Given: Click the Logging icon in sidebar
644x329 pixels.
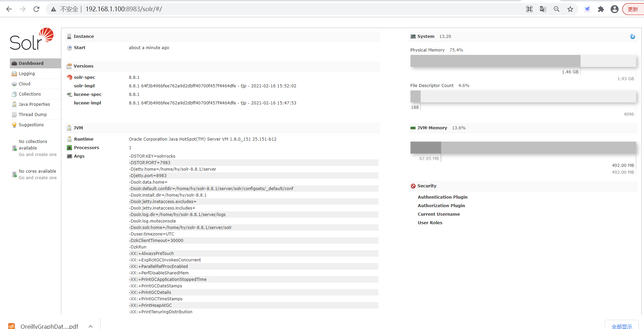Looking at the screenshot, I should pyautogui.click(x=14, y=74).
